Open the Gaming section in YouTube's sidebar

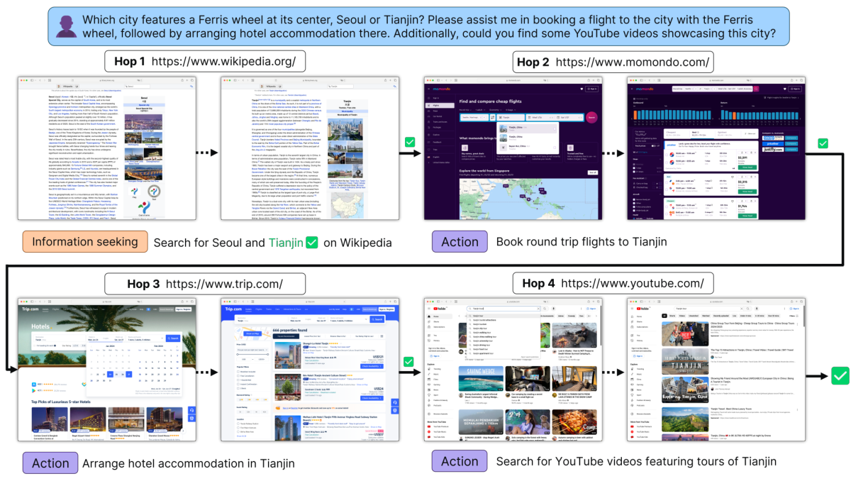click(x=435, y=385)
